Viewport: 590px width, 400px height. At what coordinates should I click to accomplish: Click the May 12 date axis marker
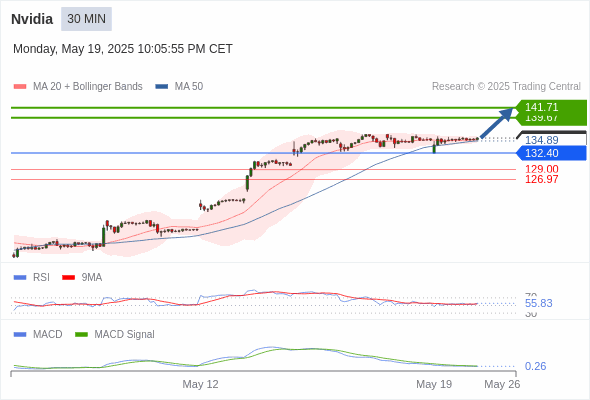(200, 384)
